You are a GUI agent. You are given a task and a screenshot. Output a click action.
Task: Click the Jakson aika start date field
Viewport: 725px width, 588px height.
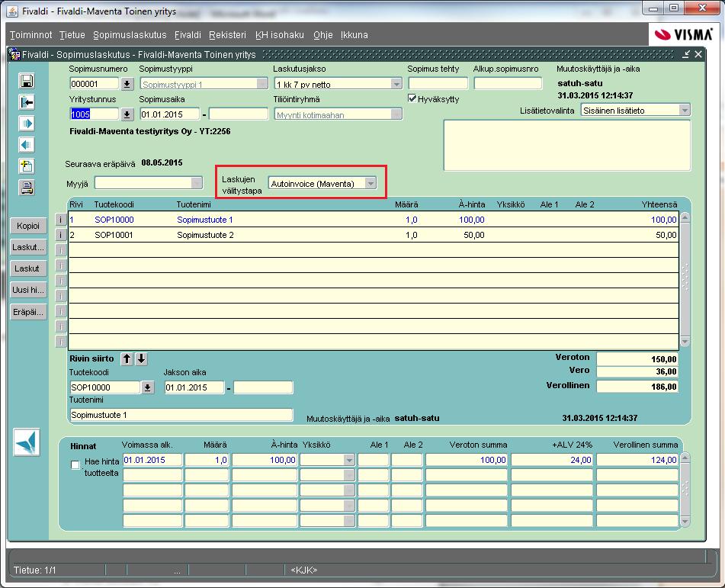[194, 387]
